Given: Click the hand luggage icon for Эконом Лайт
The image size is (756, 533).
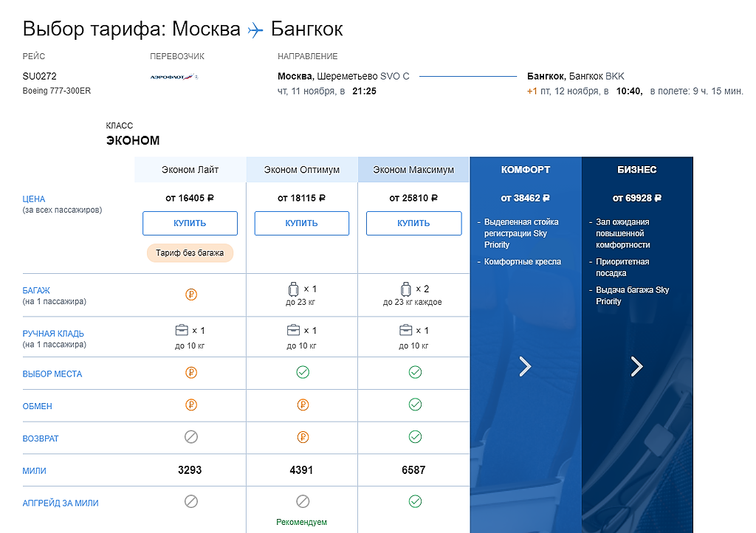Looking at the screenshot, I should pos(182,330).
